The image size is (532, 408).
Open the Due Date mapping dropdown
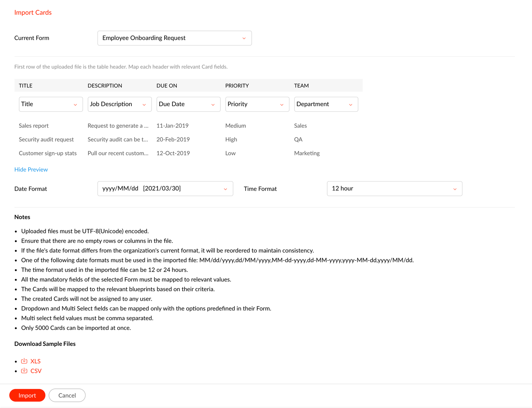pos(188,104)
